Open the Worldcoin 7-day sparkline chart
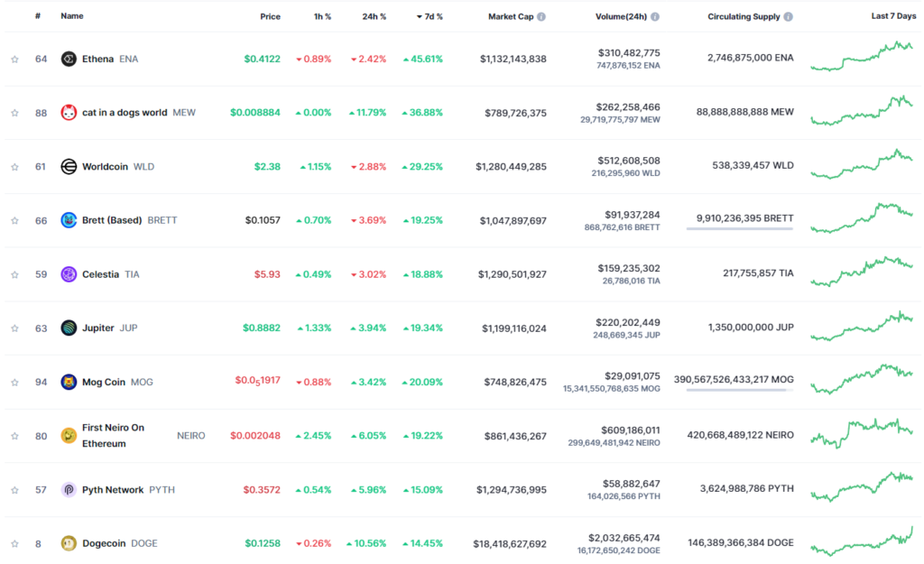Viewport: 924px width, 564px height. pyautogui.click(x=862, y=164)
